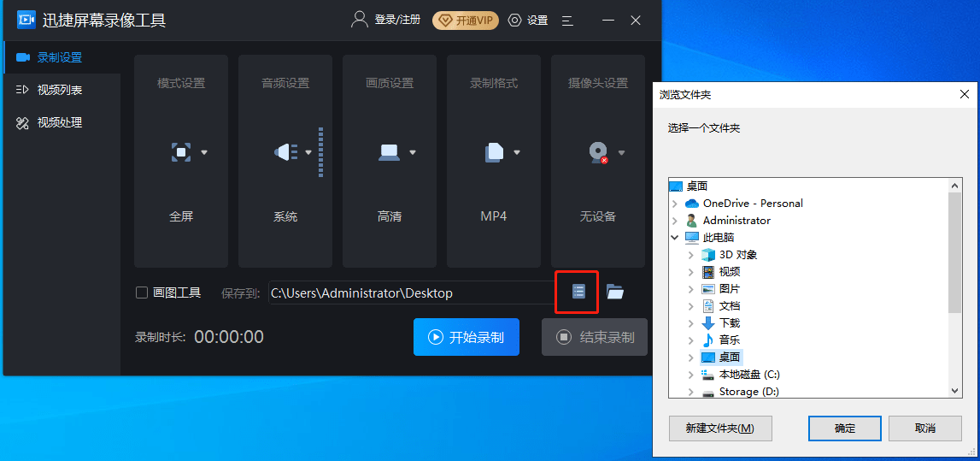Switch to the 录制设置 sidebar tab

[x=61, y=57]
